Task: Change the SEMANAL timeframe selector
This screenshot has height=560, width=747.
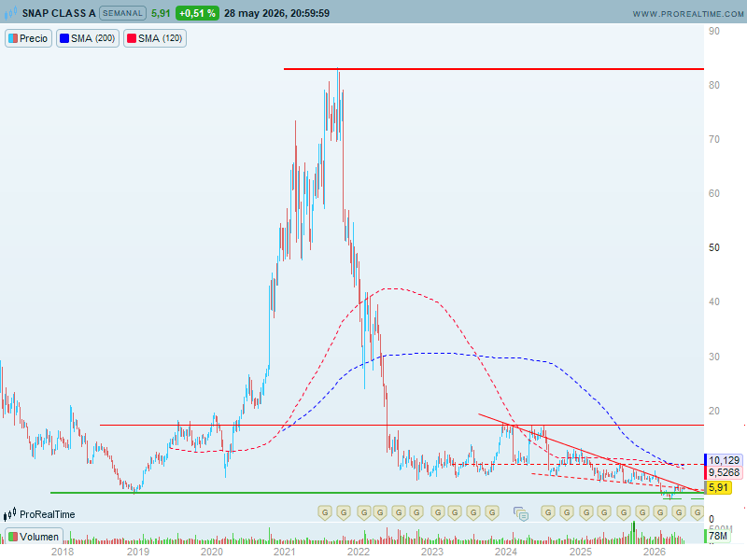Action: point(122,13)
